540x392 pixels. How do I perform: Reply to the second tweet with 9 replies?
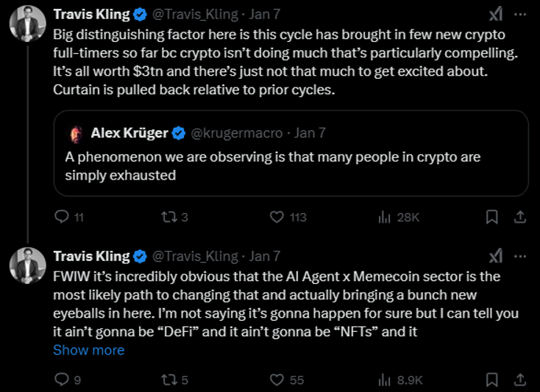tap(63, 379)
